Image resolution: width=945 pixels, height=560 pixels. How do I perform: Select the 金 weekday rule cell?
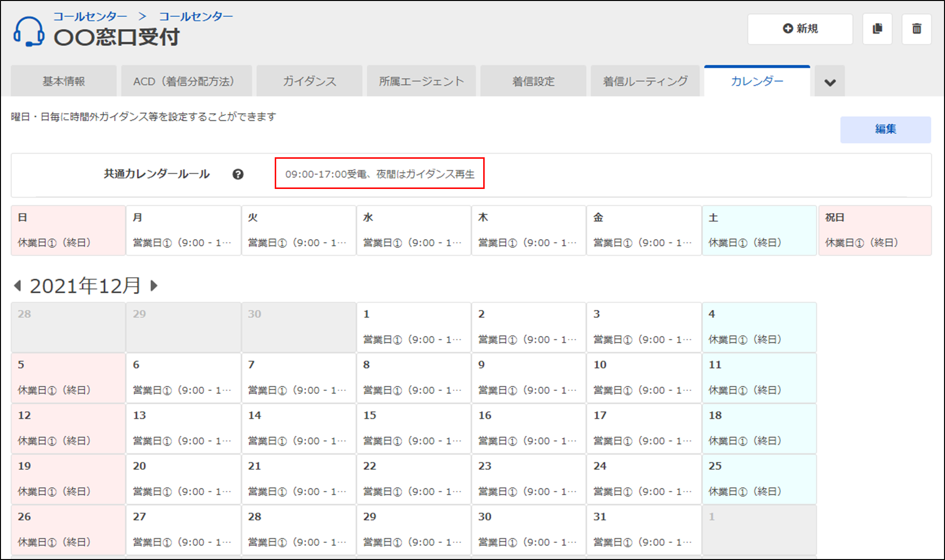pyautogui.click(x=644, y=230)
